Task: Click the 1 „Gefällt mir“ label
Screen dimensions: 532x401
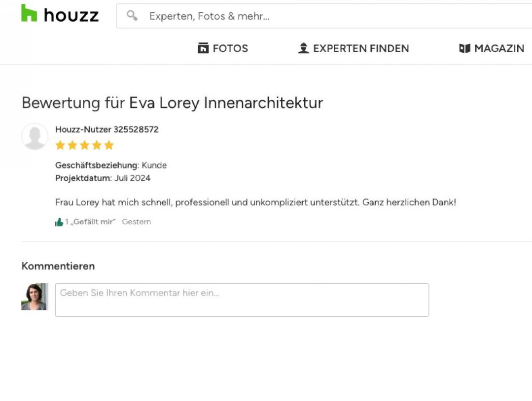Action: click(x=90, y=222)
